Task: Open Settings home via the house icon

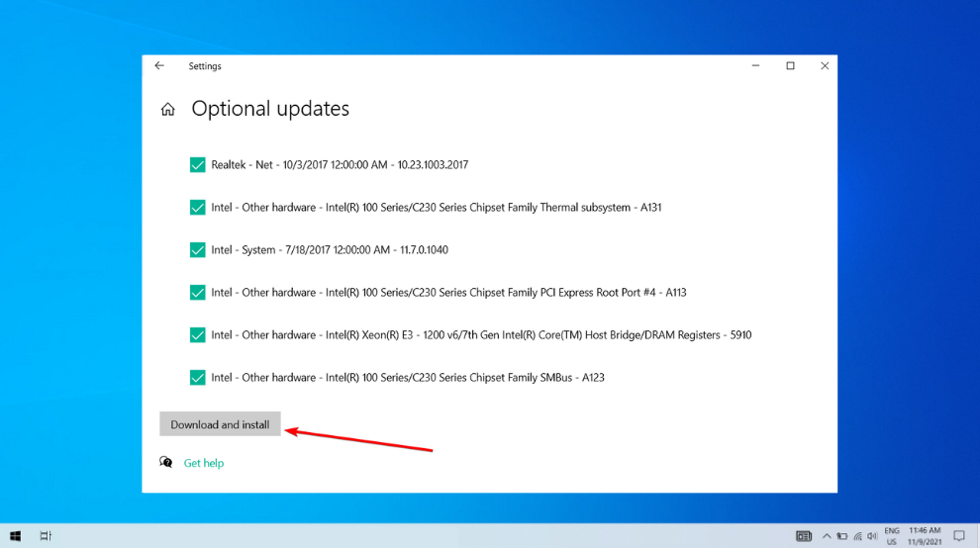Action: [167, 110]
